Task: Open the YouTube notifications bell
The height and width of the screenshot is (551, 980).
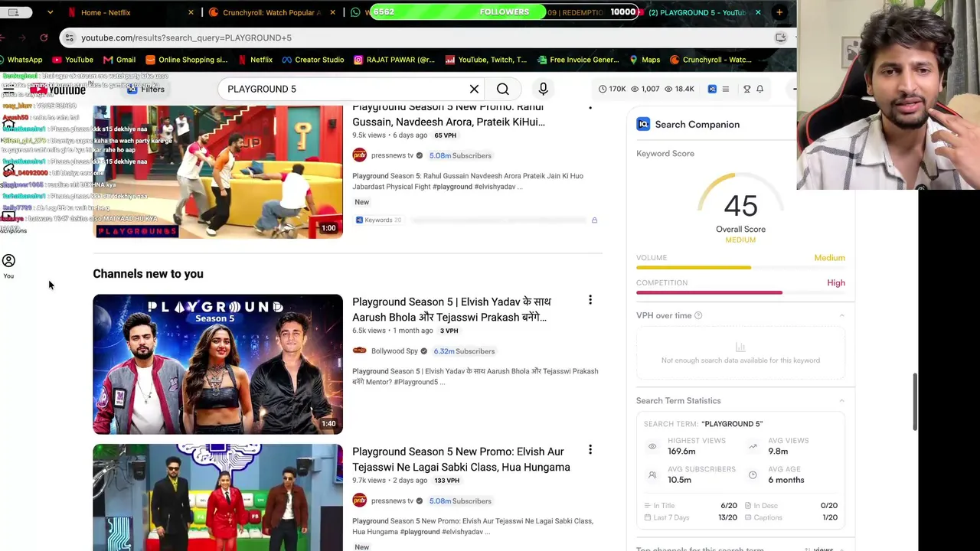Action: pos(759,89)
